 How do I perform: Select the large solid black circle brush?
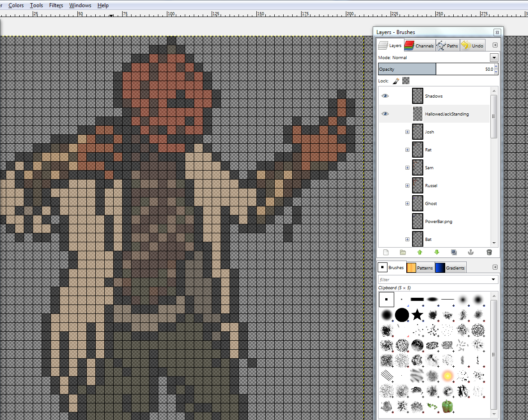click(x=402, y=315)
